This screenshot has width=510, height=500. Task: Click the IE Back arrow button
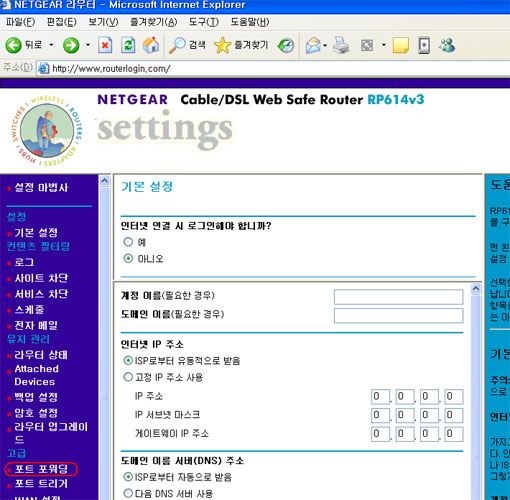pos(14,45)
